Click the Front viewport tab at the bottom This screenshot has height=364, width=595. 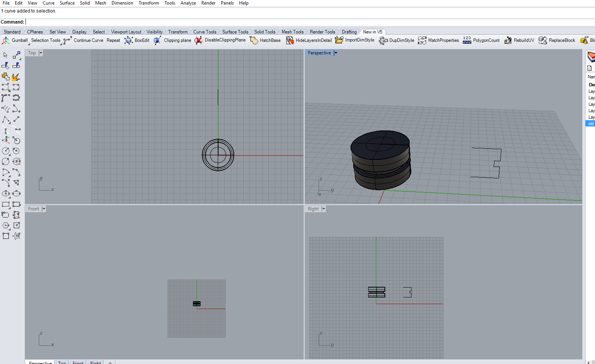pyautogui.click(x=78, y=362)
